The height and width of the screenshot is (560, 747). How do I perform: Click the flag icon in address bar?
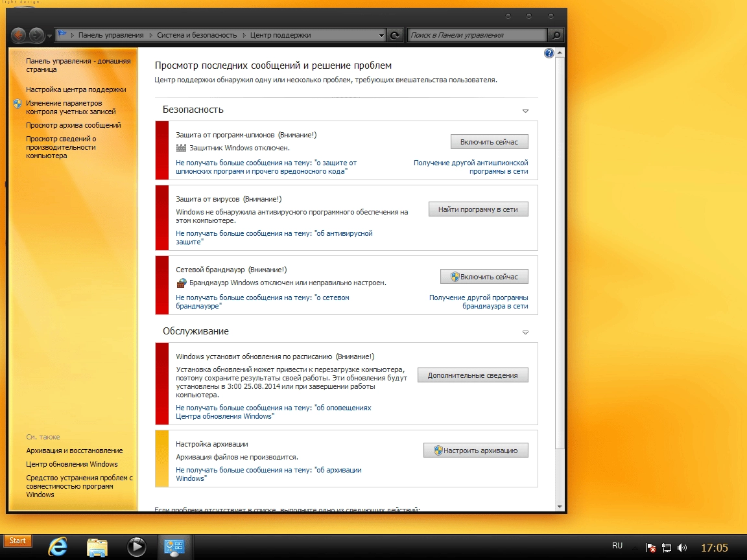[x=62, y=34]
